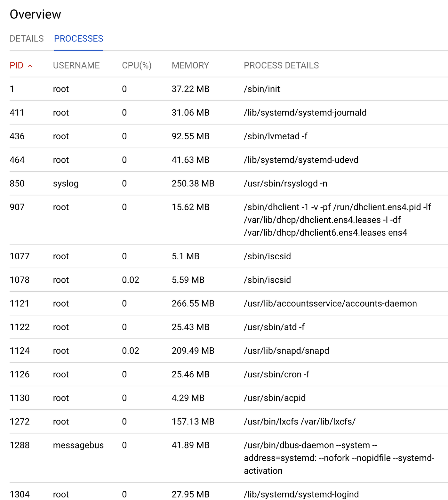The width and height of the screenshot is (448, 500).
Task: Click the Overview page heading
Action: [35, 14]
